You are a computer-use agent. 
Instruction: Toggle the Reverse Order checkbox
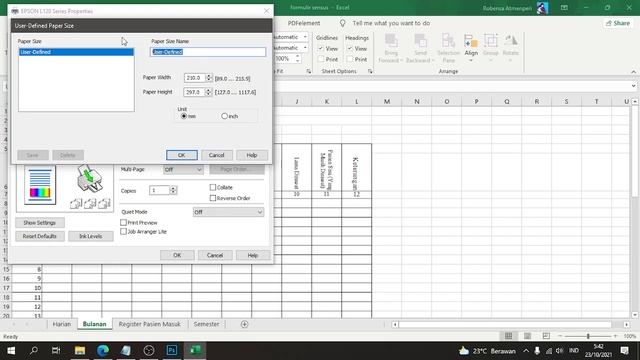coord(213,198)
